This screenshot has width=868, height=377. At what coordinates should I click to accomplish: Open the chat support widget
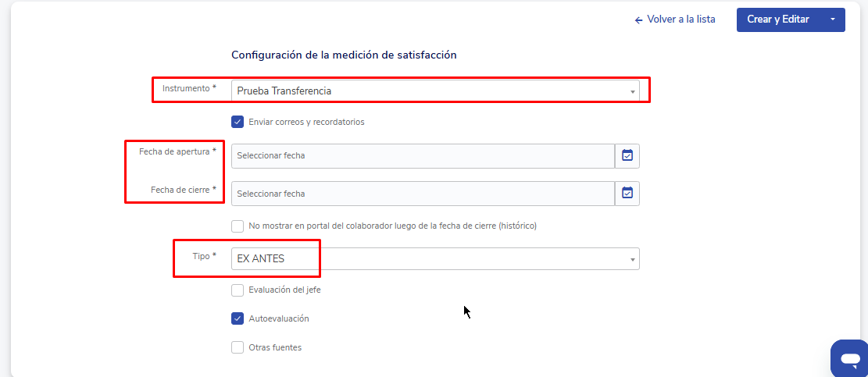pos(848,358)
